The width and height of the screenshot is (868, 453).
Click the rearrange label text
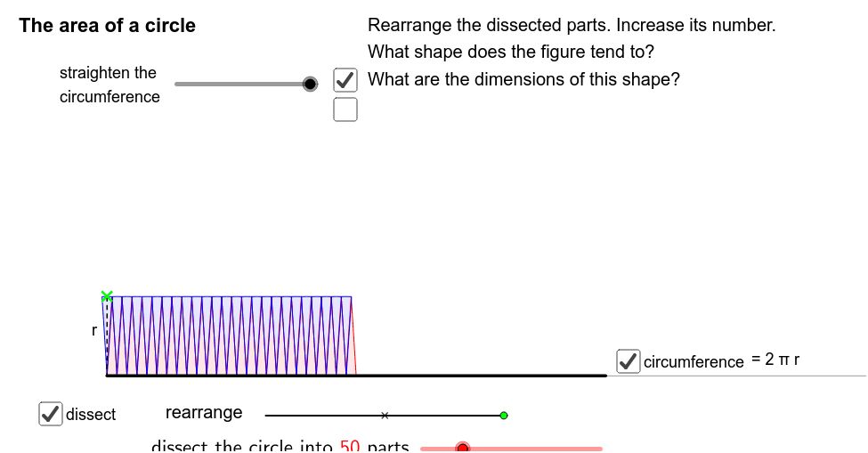point(204,413)
